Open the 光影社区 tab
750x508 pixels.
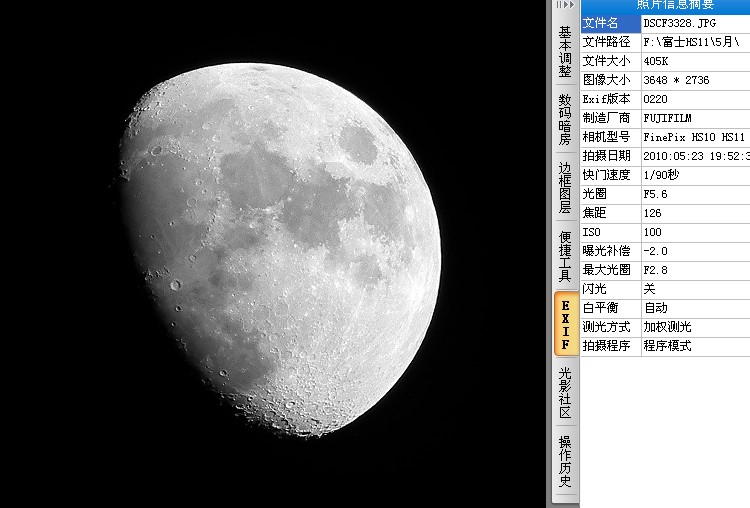(x=565, y=392)
